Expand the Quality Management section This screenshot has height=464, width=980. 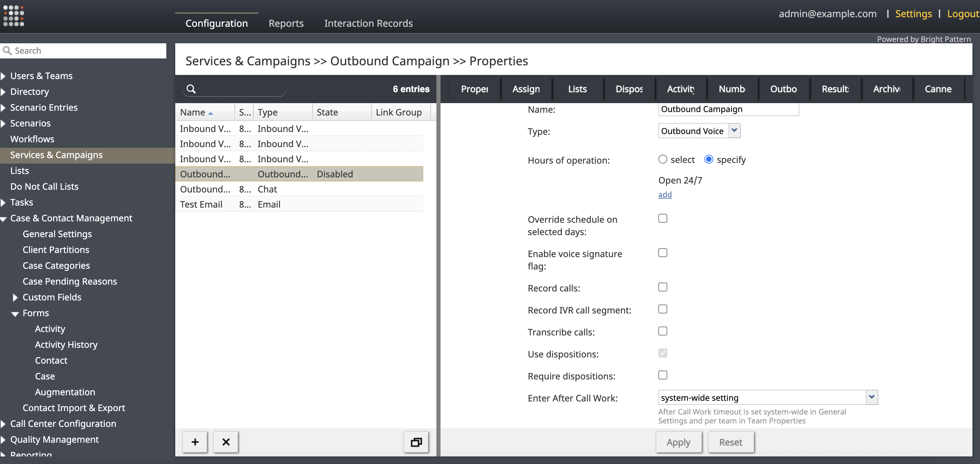[3, 440]
